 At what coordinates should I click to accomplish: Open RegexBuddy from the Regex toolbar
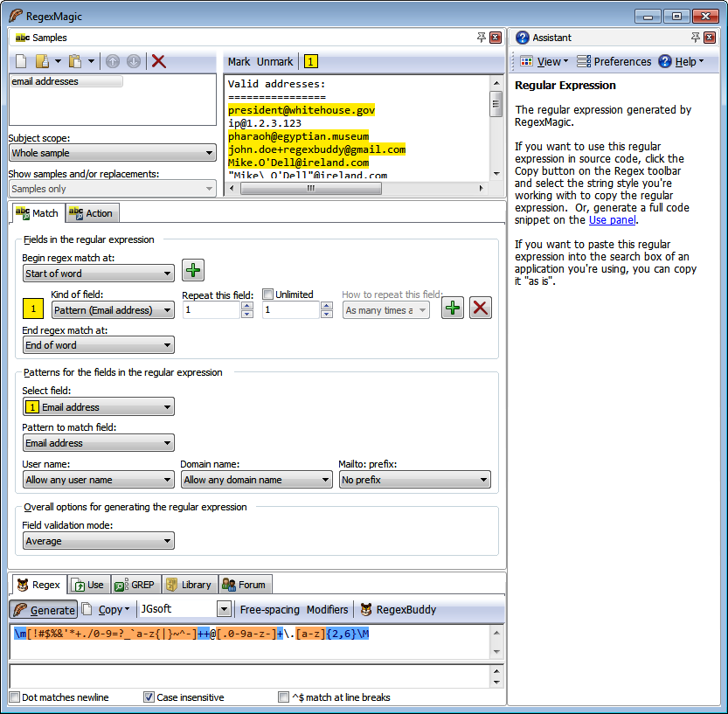click(399, 609)
